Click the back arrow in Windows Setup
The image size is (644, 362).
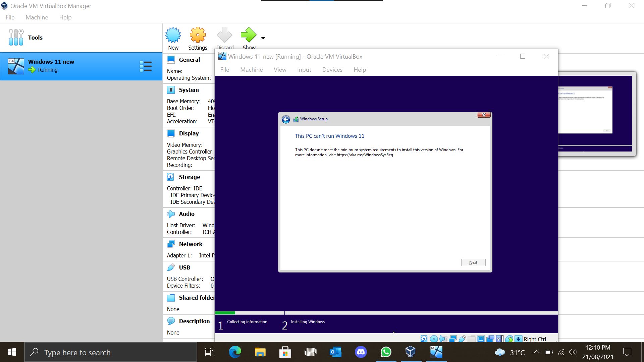[286, 119]
